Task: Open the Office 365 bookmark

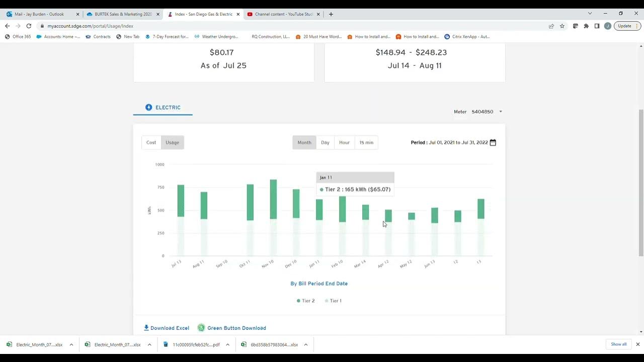Action: (18, 37)
